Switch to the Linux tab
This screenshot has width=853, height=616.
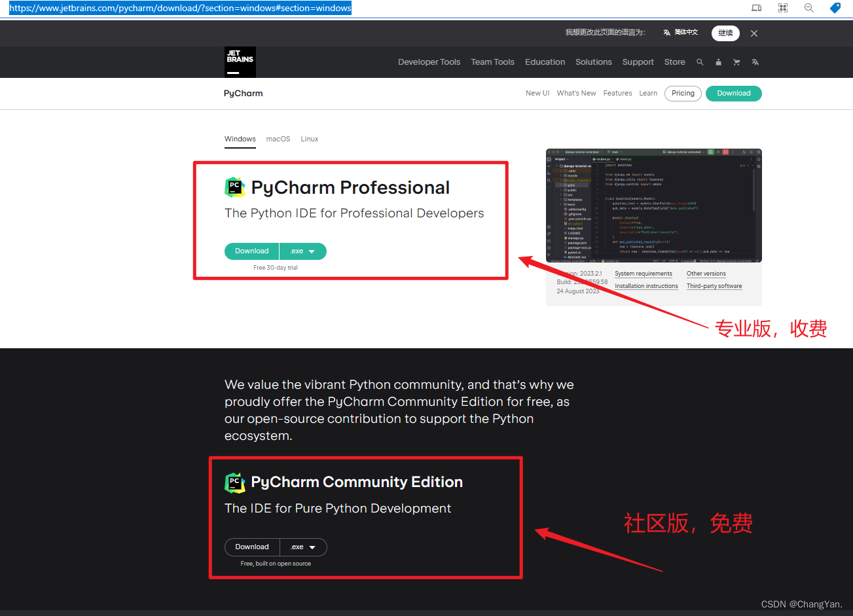(310, 139)
